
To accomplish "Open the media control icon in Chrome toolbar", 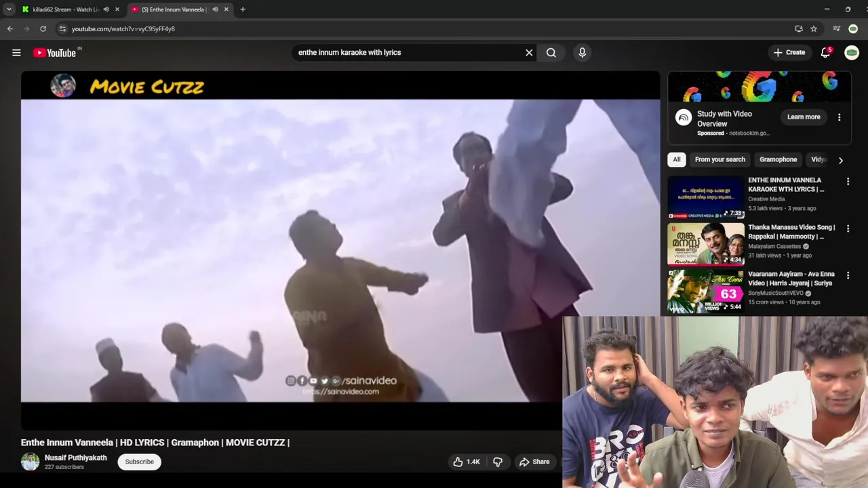I will click(x=837, y=28).
